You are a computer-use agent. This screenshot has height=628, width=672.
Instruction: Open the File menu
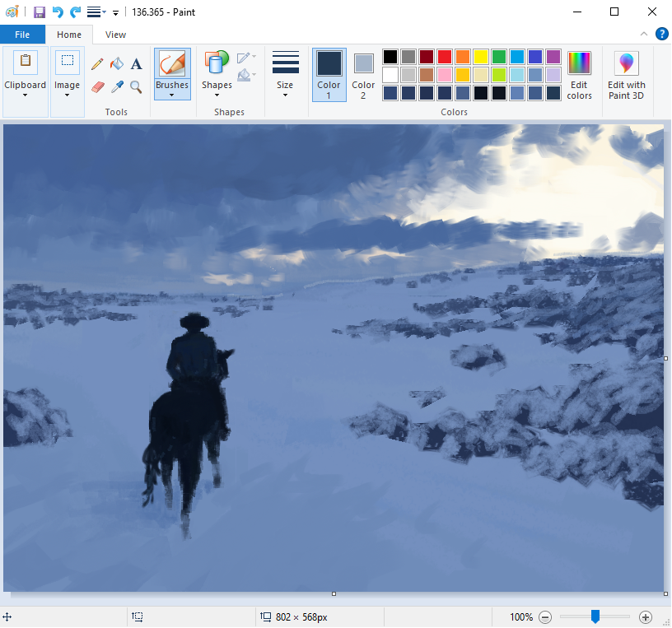(x=22, y=35)
